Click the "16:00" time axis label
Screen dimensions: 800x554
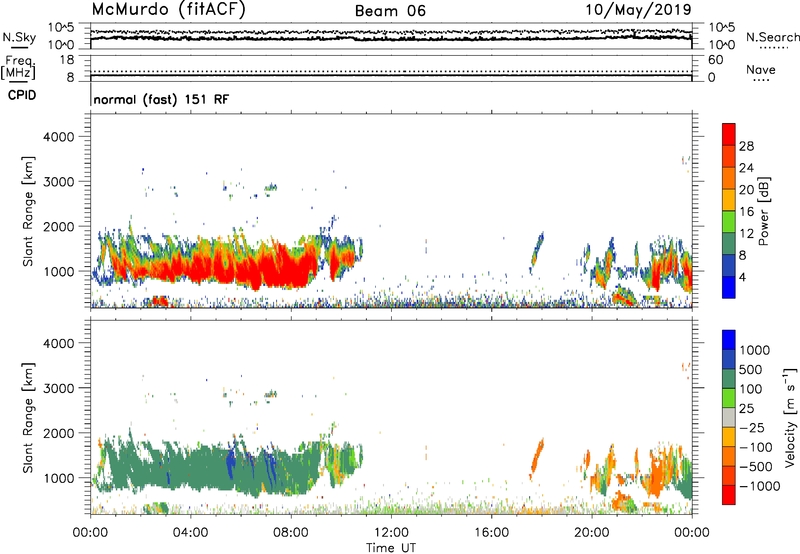tap(491, 533)
